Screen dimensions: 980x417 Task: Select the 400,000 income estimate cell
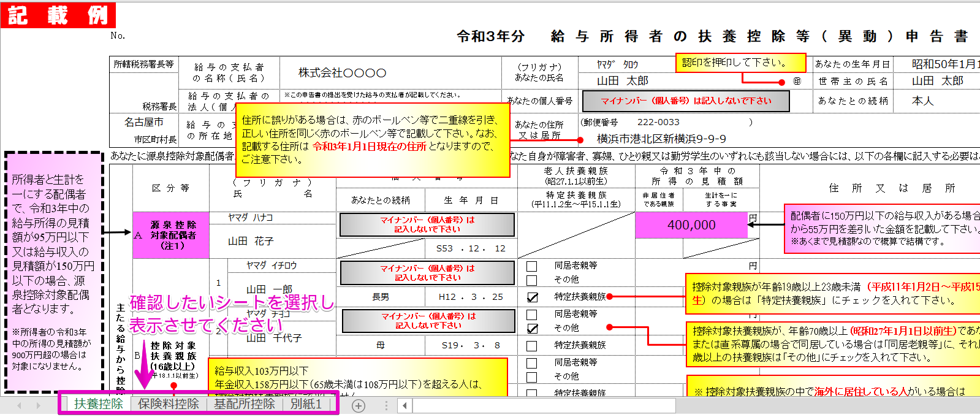pyautogui.click(x=691, y=225)
